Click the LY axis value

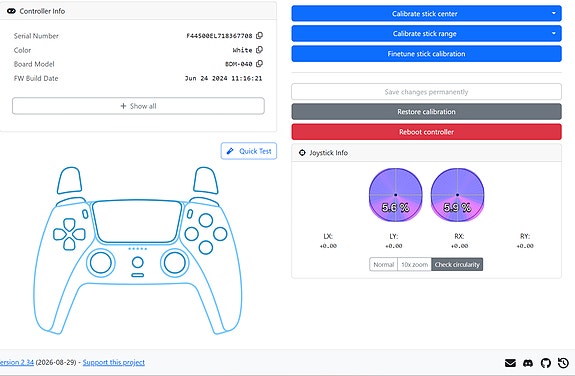(x=393, y=246)
